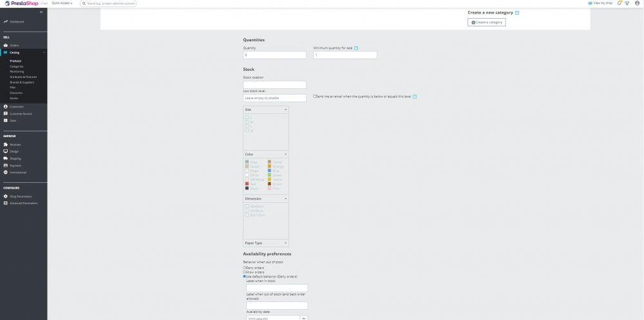This screenshot has height=320, width=644.
Task: Open the user profile avatar icon
Action: (637, 3)
